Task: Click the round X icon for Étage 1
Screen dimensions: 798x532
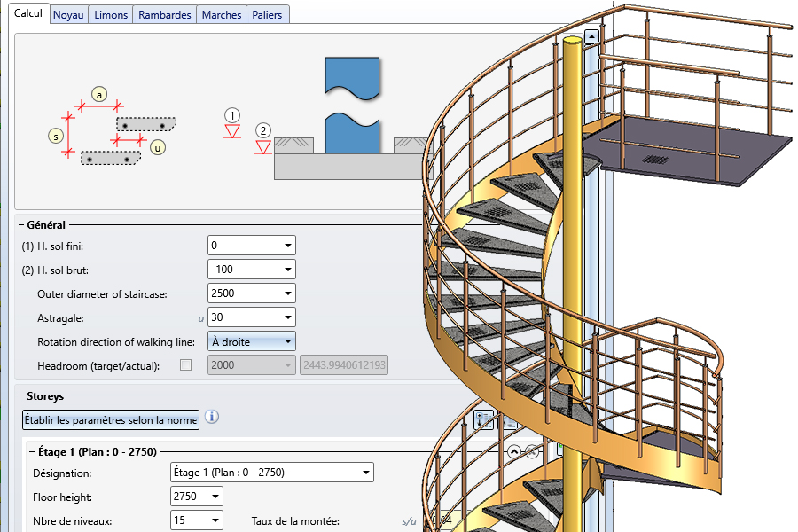Action: tap(532, 451)
